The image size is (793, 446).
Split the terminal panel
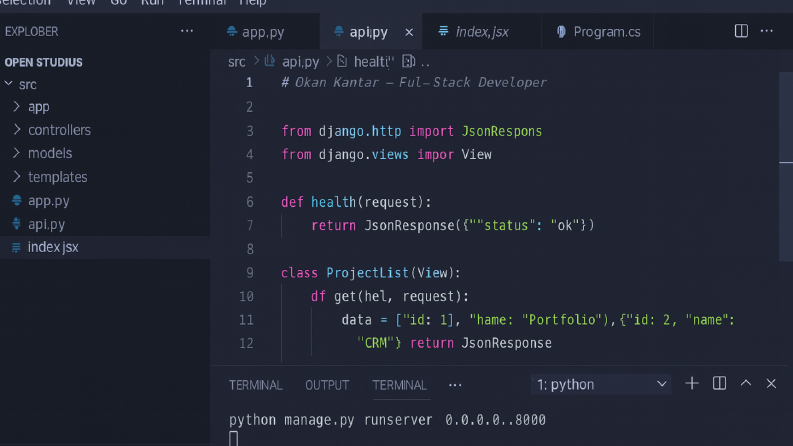click(x=719, y=383)
